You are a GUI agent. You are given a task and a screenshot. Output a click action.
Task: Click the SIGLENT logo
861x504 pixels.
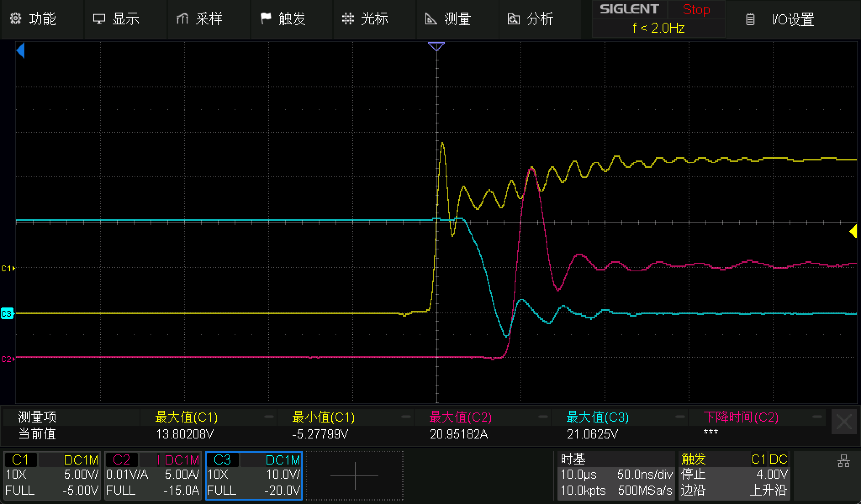pos(629,10)
